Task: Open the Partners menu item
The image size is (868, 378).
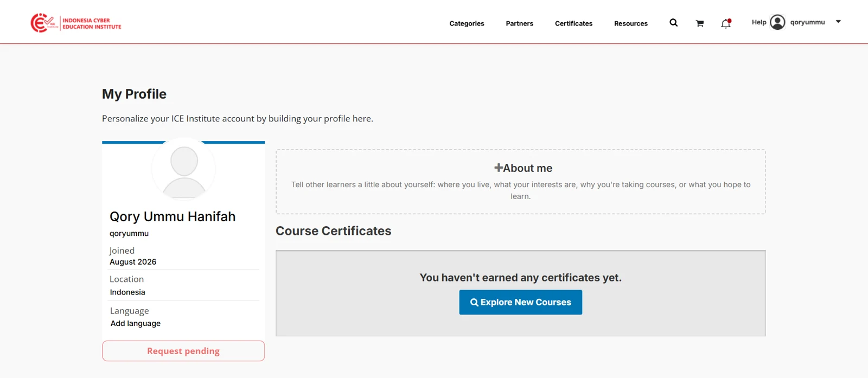Action: [520, 23]
